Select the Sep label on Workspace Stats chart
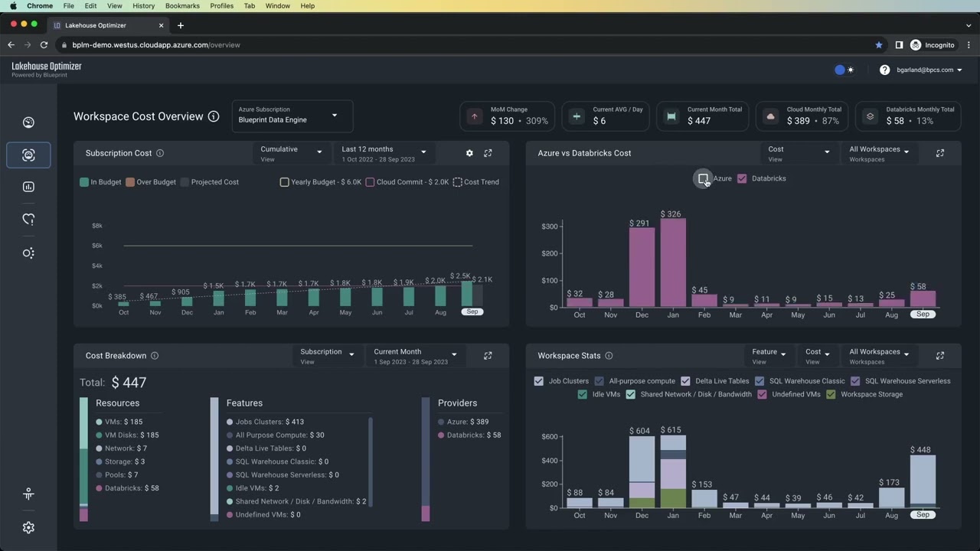 923,515
